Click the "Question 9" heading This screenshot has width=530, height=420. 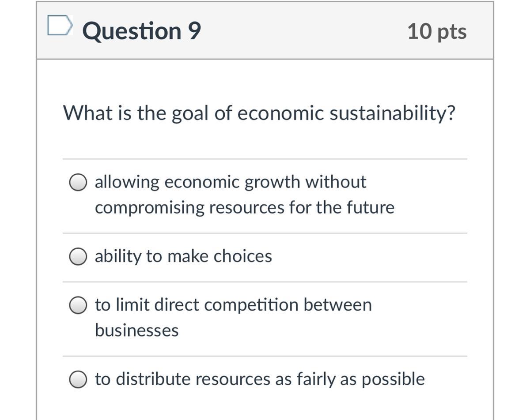tap(141, 31)
